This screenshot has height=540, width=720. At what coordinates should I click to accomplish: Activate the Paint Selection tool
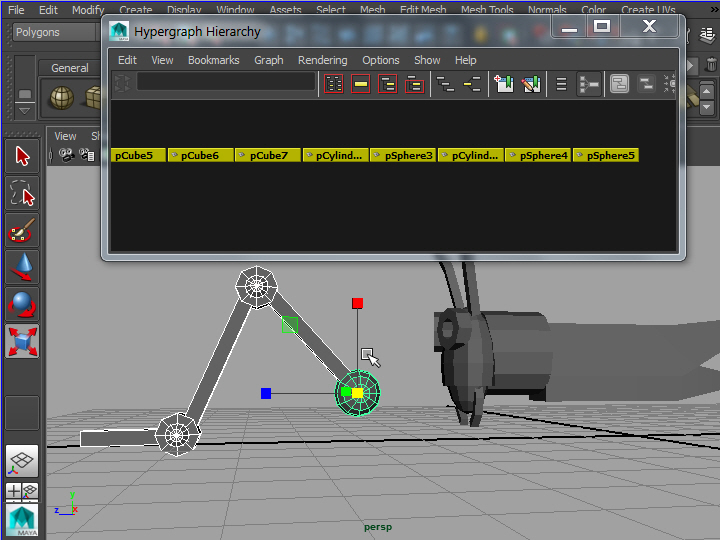tap(22, 231)
